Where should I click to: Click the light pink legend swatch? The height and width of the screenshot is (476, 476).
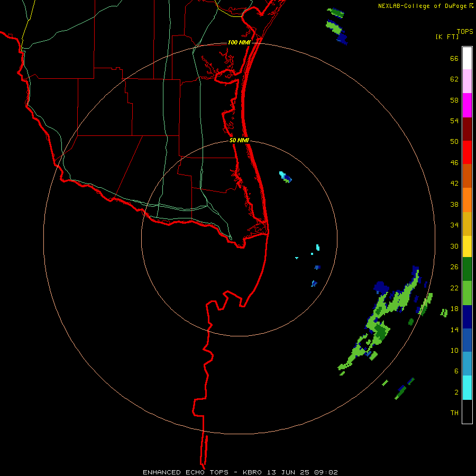pos(467,81)
